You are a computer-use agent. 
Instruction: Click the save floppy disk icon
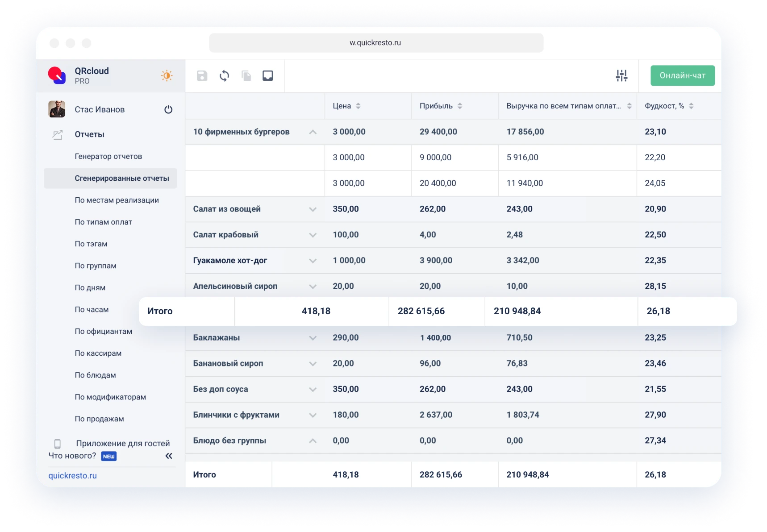(x=202, y=76)
